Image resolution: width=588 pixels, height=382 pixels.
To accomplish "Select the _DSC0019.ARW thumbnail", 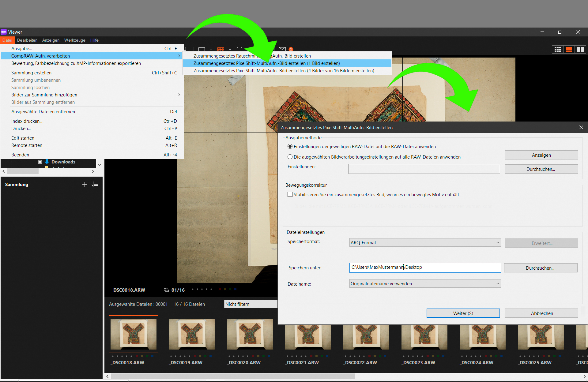I will 192,334.
